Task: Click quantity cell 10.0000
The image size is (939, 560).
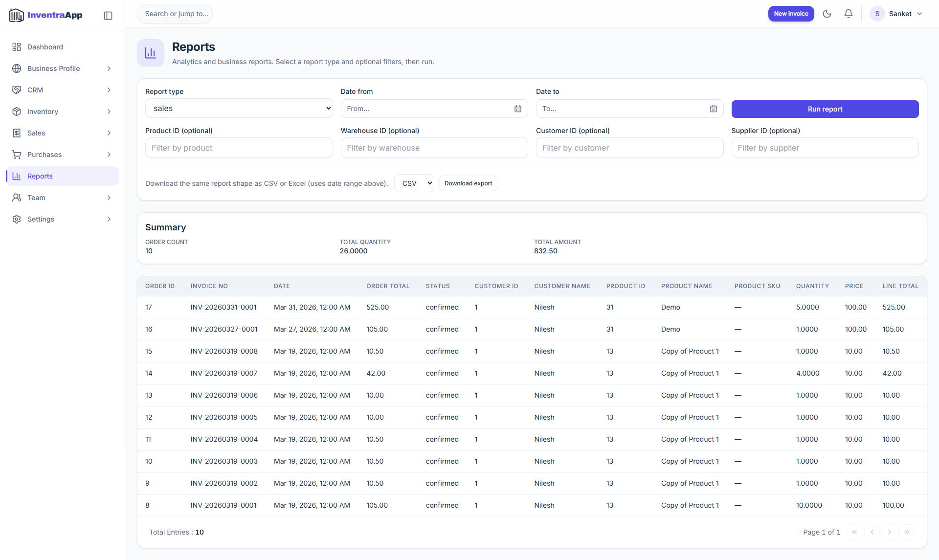Action: [x=809, y=505]
